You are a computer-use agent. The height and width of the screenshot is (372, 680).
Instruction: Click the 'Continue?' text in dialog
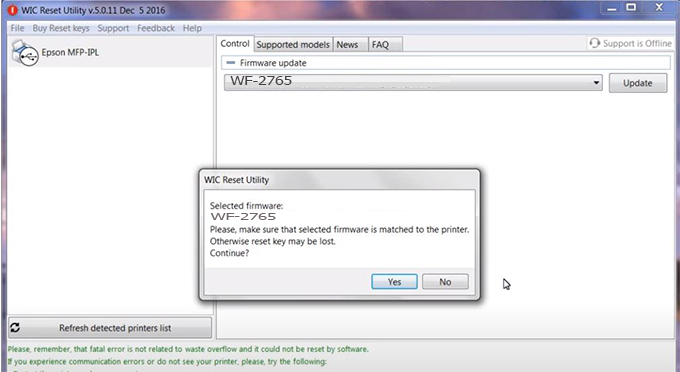click(x=229, y=253)
